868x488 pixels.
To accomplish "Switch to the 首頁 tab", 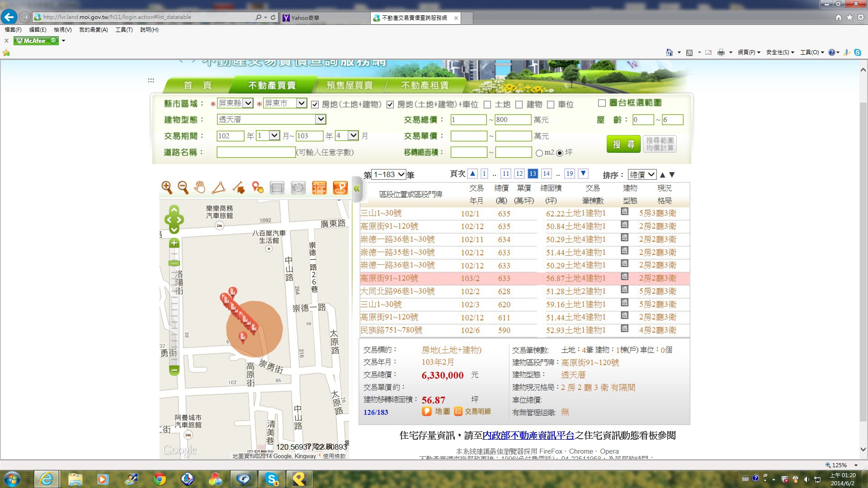I will tap(198, 85).
